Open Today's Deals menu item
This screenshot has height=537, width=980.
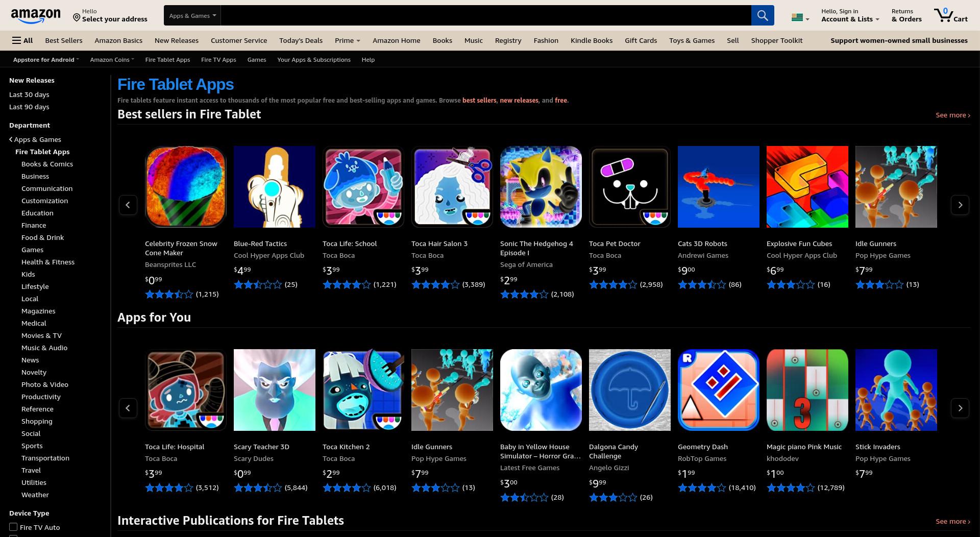pyautogui.click(x=301, y=40)
